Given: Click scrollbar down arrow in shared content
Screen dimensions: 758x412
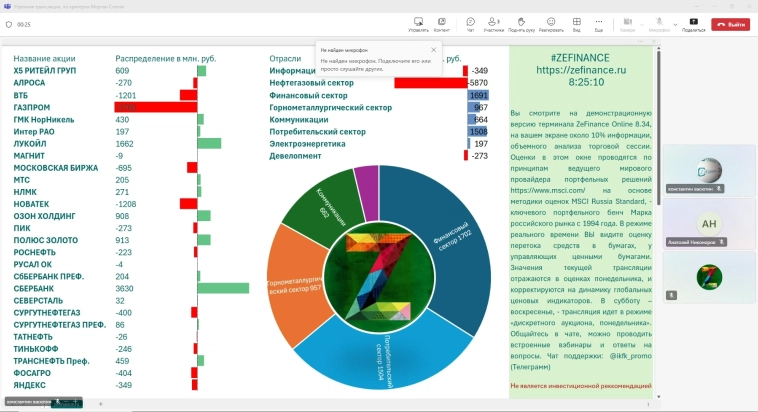Looking at the screenshot, I should (x=658, y=397).
